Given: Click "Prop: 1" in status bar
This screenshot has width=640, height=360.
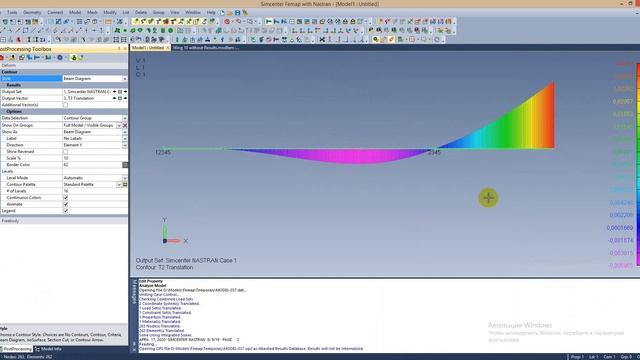Looking at the screenshot, I should [577, 357].
